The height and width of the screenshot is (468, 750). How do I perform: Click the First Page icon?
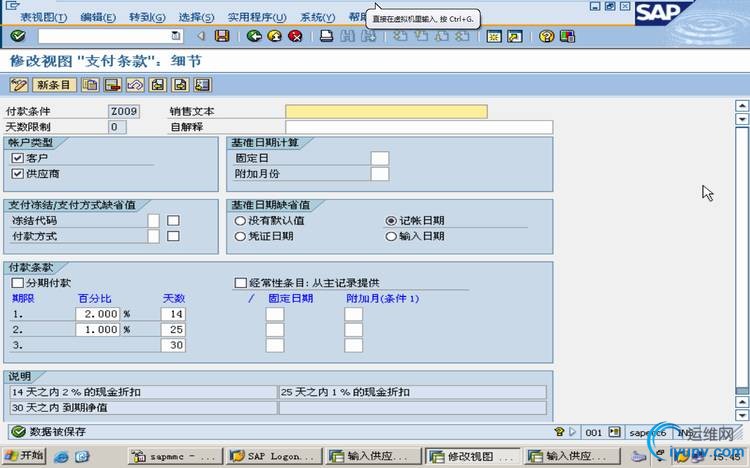(399, 36)
